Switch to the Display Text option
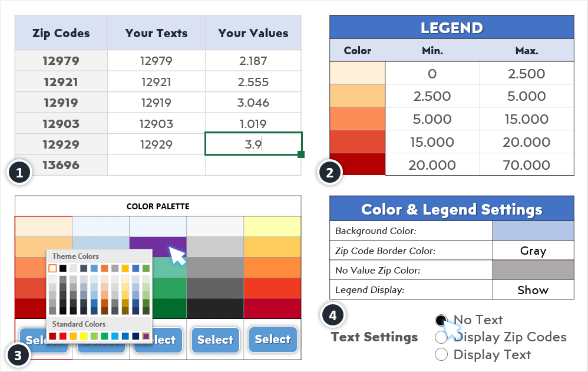588x372 pixels. click(x=441, y=354)
